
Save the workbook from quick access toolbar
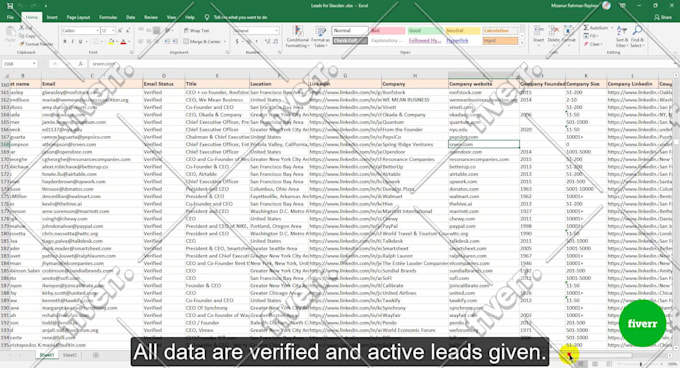point(10,6)
